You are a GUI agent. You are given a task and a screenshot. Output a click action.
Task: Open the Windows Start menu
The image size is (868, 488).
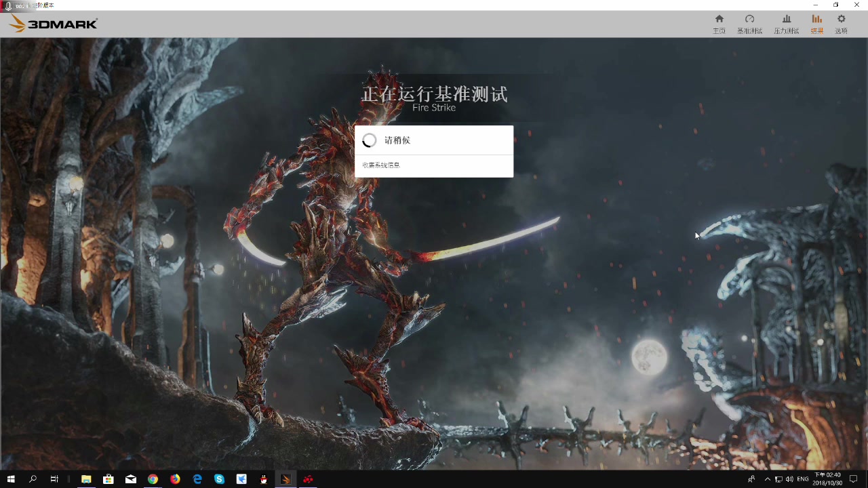[x=11, y=479]
